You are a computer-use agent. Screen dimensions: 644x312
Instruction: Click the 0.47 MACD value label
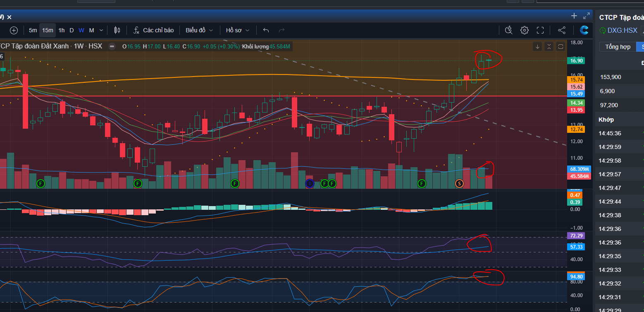coord(575,195)
